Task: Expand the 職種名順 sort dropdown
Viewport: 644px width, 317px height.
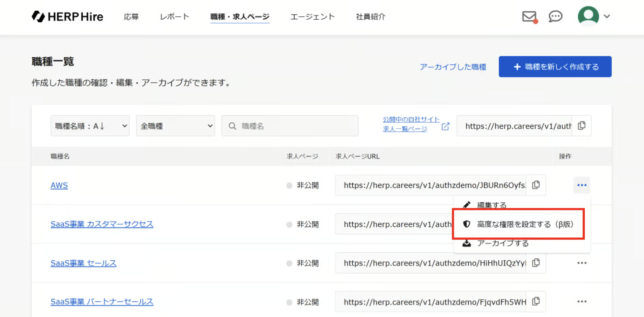Action: [90, 126]
